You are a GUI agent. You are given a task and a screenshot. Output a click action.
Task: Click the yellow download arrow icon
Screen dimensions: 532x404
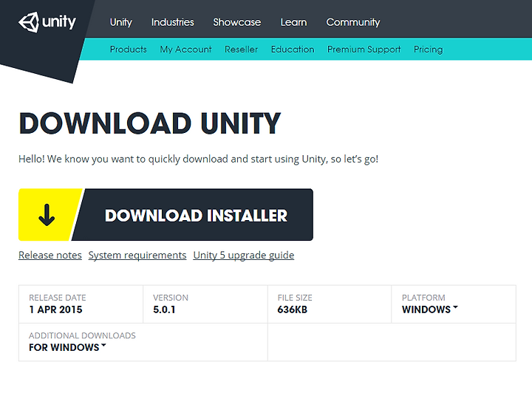[47, 215]
